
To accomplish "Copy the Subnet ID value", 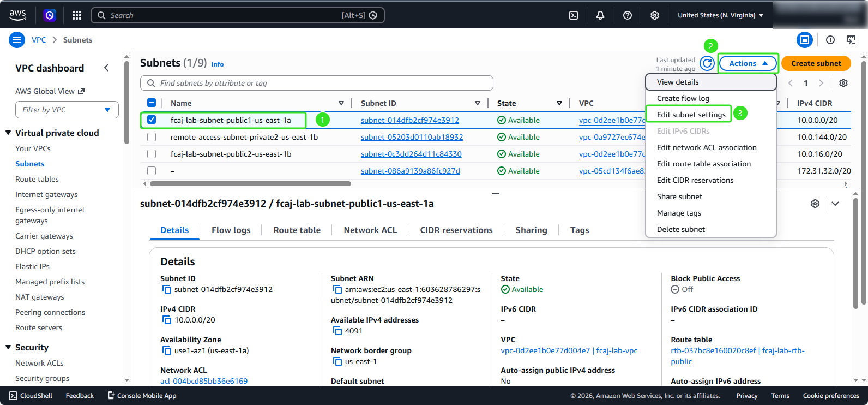I will click(x=166, y=289).
